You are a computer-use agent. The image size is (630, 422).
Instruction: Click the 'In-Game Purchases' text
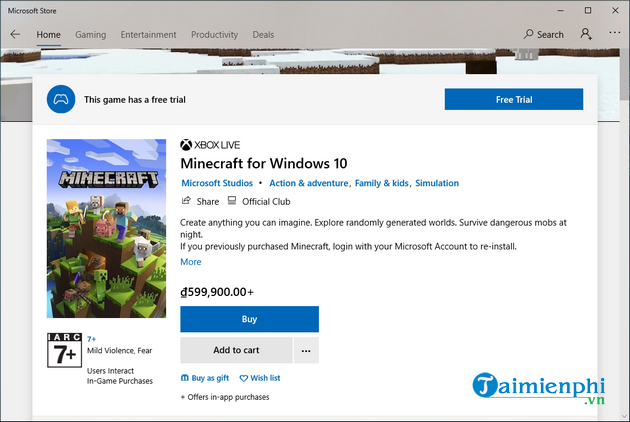[120, 381]
